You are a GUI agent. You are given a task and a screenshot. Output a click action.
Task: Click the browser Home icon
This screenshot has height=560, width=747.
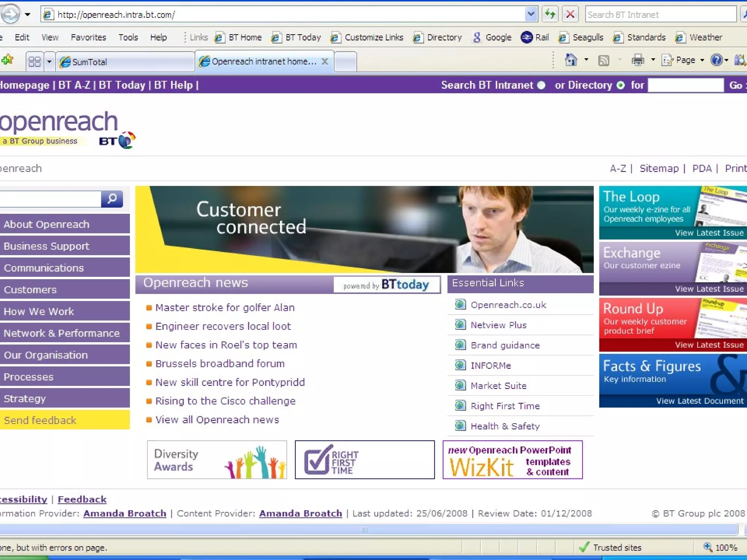tap(571, 60)
